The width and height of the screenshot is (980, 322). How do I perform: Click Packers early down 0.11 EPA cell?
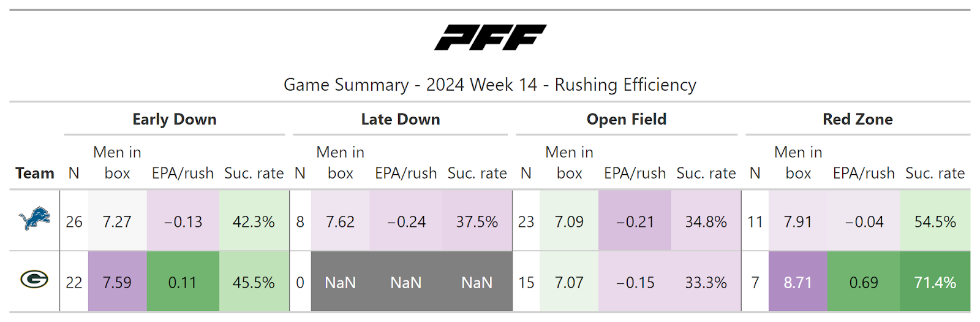pyautogui.click(x=183, y=282)
